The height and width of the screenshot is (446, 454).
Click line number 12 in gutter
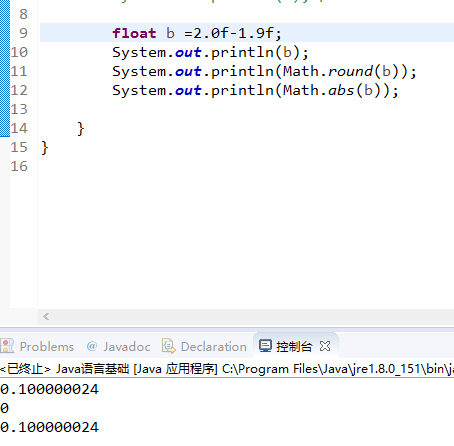(x=19, y=90)
